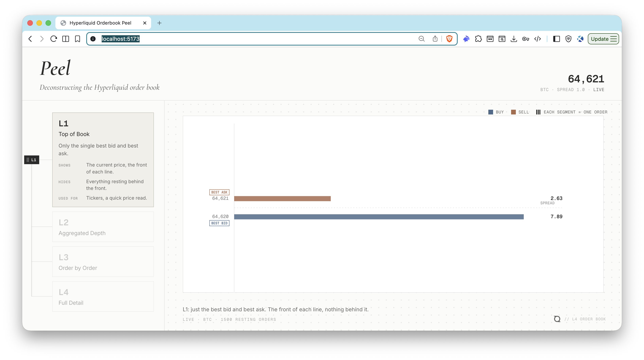Click the zoom-out magnifier icon in address bar
644x360 pixels.
tap(422, 39)
